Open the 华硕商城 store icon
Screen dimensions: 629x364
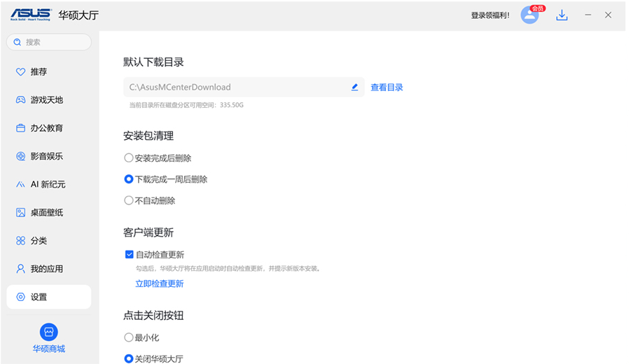(48, 332)
